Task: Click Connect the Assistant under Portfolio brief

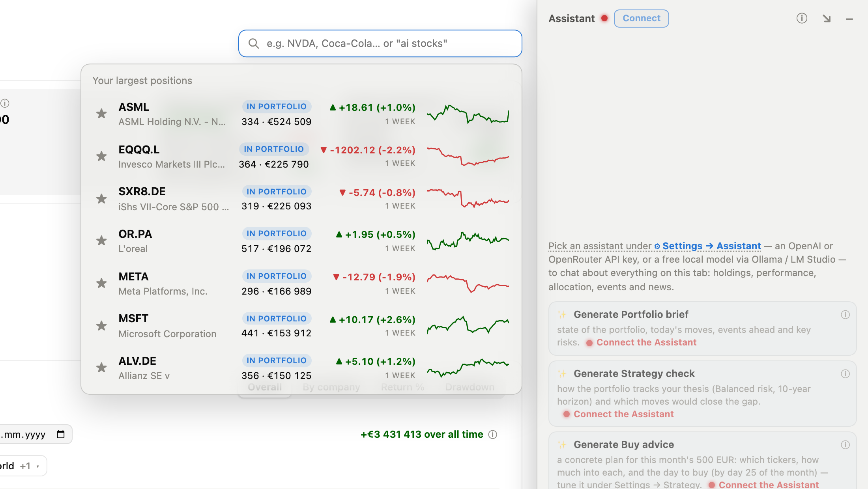Action: pos(646,342)
